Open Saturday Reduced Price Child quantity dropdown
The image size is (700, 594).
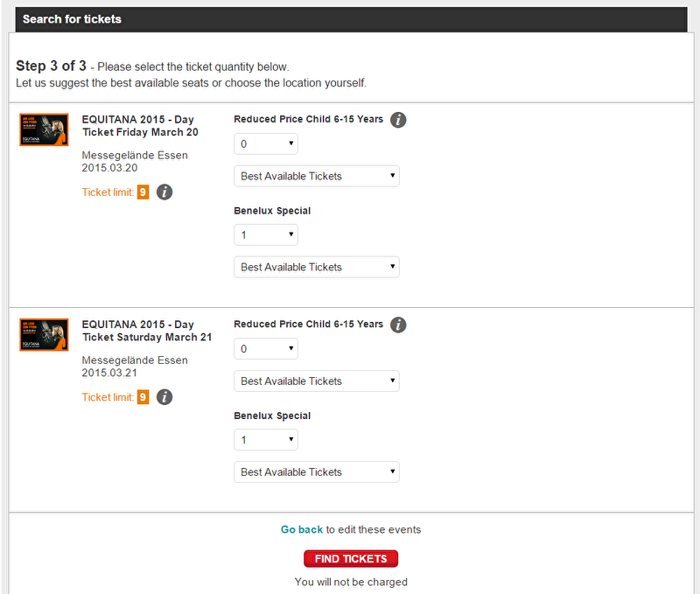tap(266, 348)
